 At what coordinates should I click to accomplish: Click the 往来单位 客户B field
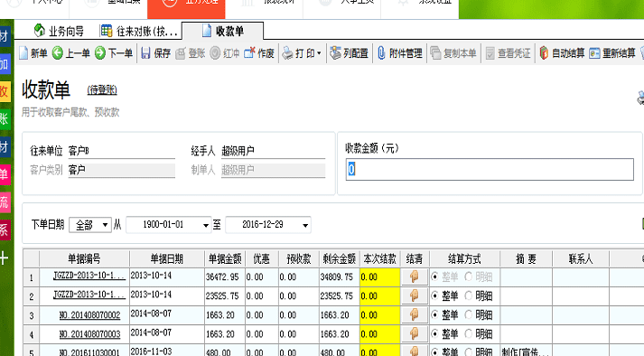tap(122, 151)
